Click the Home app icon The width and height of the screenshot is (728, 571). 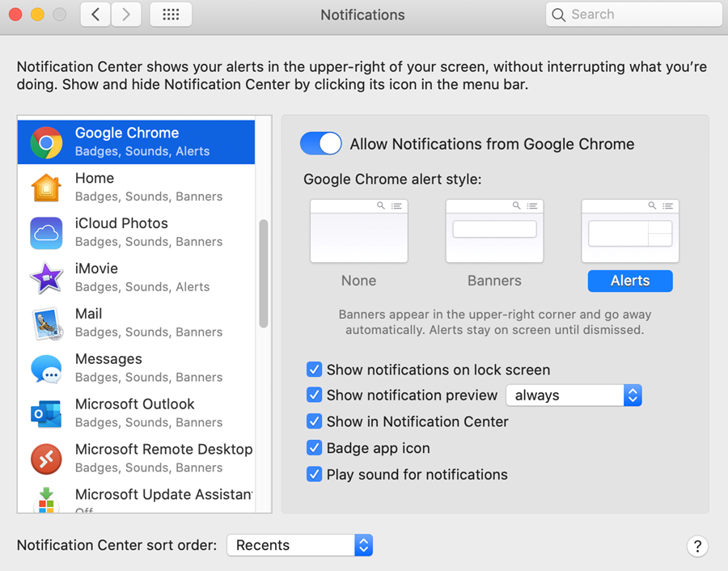point(46,188)
